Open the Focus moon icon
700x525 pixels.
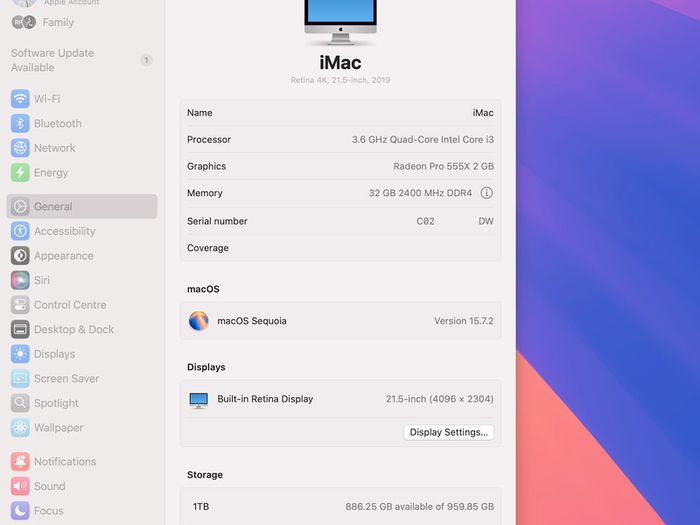[20, 510]
